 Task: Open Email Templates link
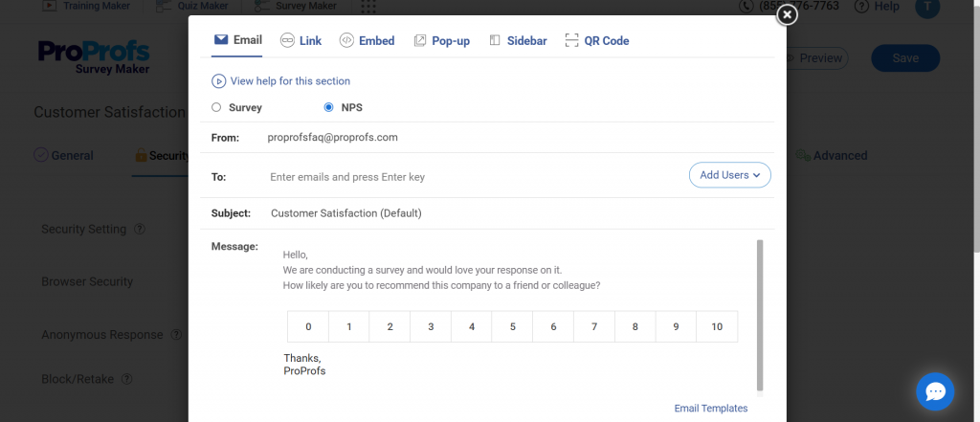(x=711, y=409)
